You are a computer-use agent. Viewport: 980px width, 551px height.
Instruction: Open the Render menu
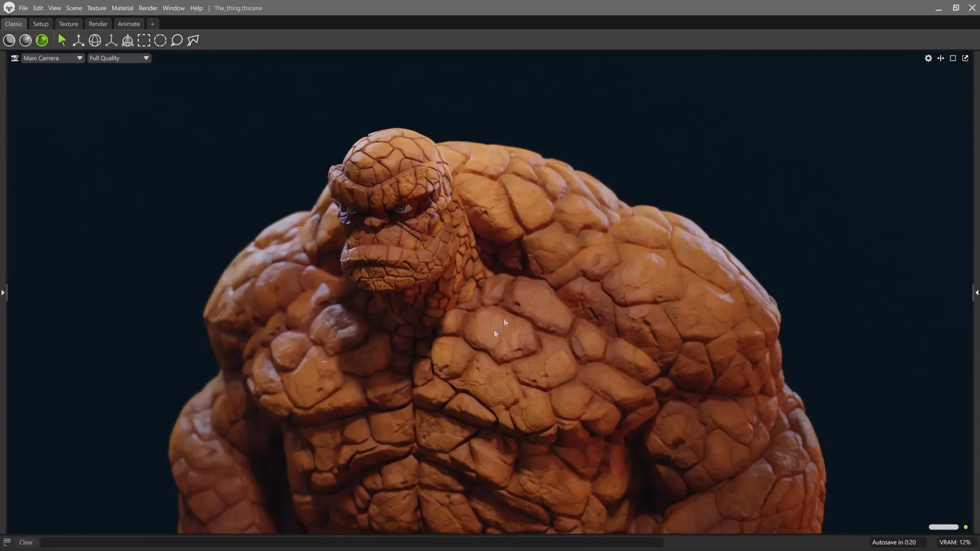148,8
